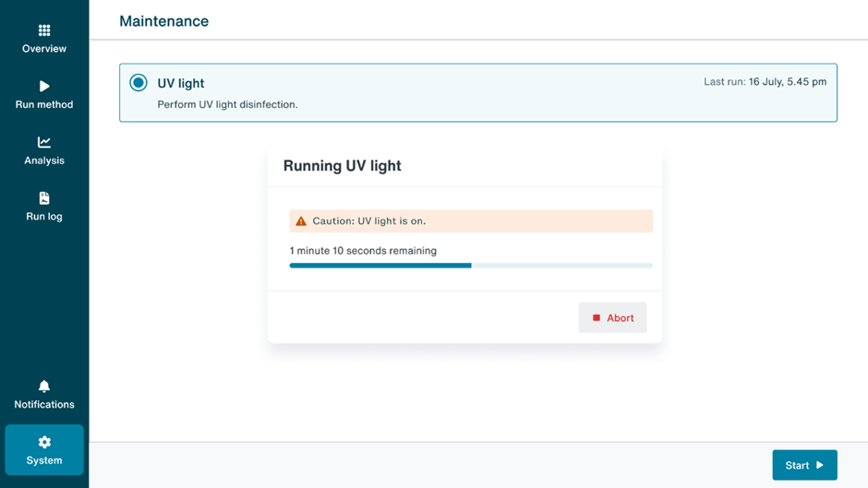Image resolution: width=868 pixels, height=488 pixels.
Task: Select the UV light radio button
Action: click(139, 82)
